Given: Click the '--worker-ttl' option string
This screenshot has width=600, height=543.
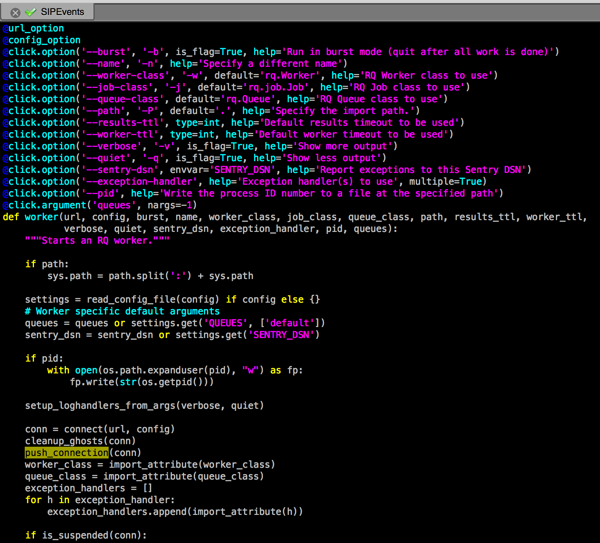Looking at the screenshot, I should click(x=120, y=135).
